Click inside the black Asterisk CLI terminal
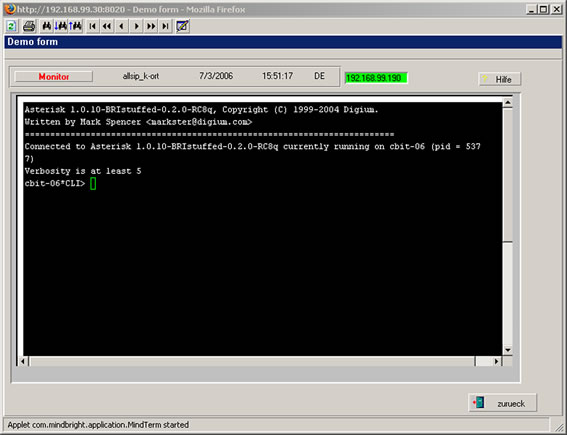The image size is (567, 435). click(263, 229)
